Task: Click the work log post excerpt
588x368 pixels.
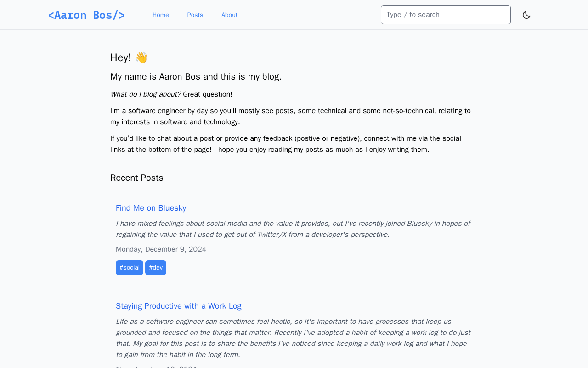Action: coord(293,338)
